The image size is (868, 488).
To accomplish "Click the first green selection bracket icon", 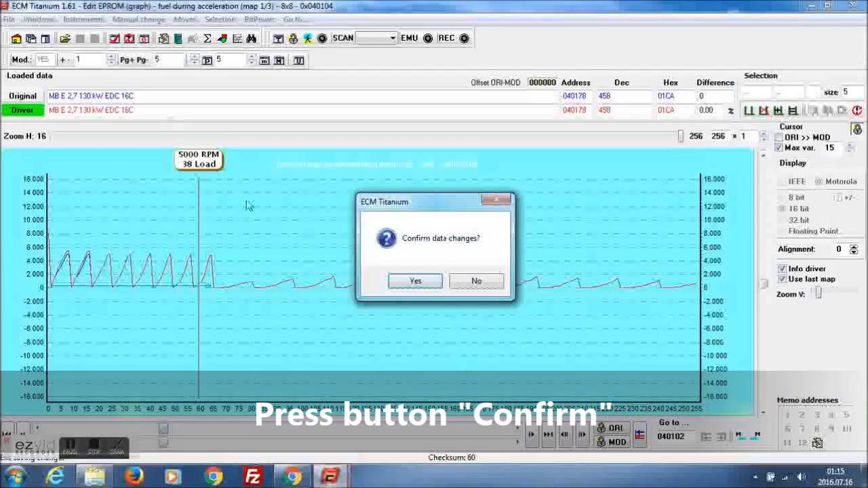I will (x=749, y=110).
